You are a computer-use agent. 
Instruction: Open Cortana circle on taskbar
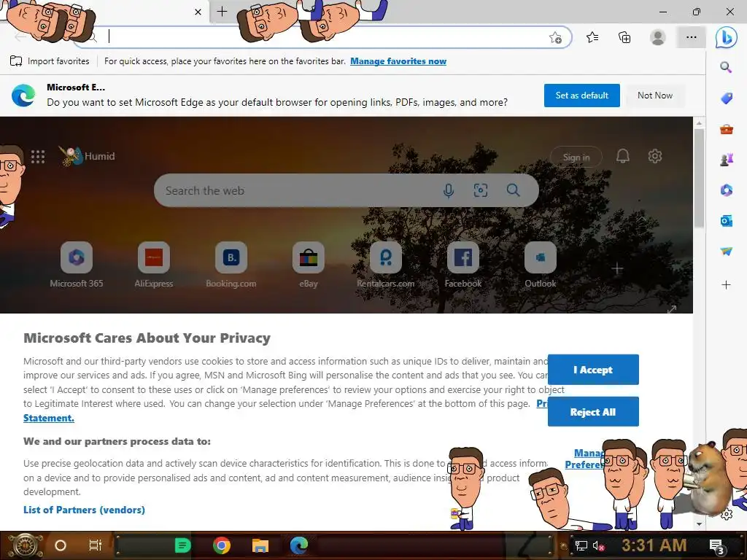click(x=61, y=545)
